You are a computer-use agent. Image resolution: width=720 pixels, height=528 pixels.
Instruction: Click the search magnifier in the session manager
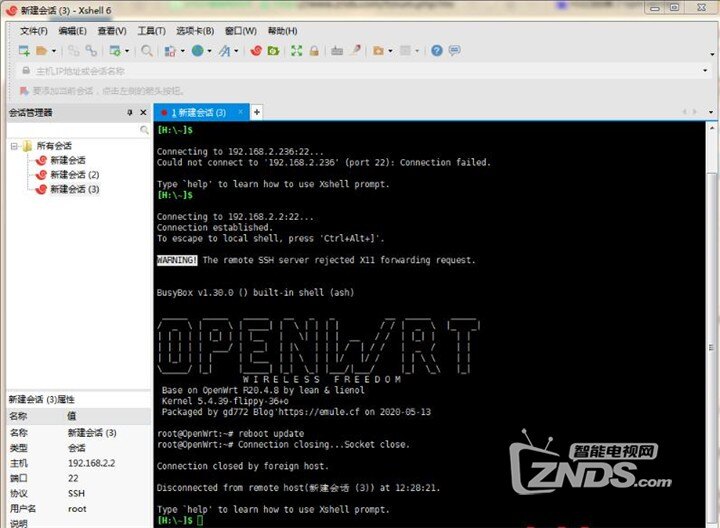[144, 130]
